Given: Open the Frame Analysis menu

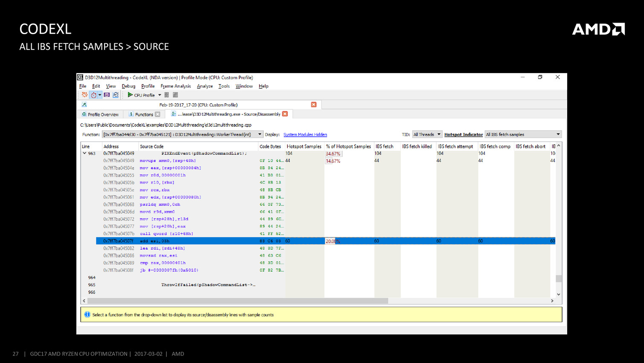Looking at the screenshot, I should point(175,86).
